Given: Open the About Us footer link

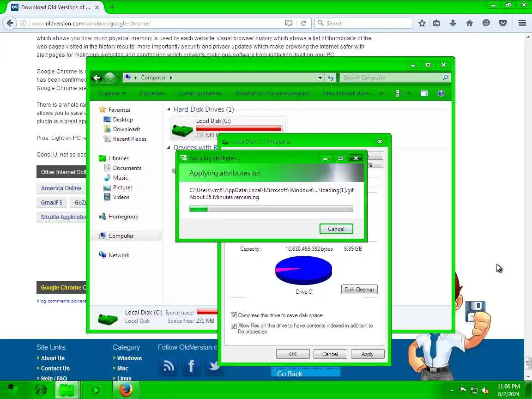Looking at the screenshot, I should tap(53, 358).
